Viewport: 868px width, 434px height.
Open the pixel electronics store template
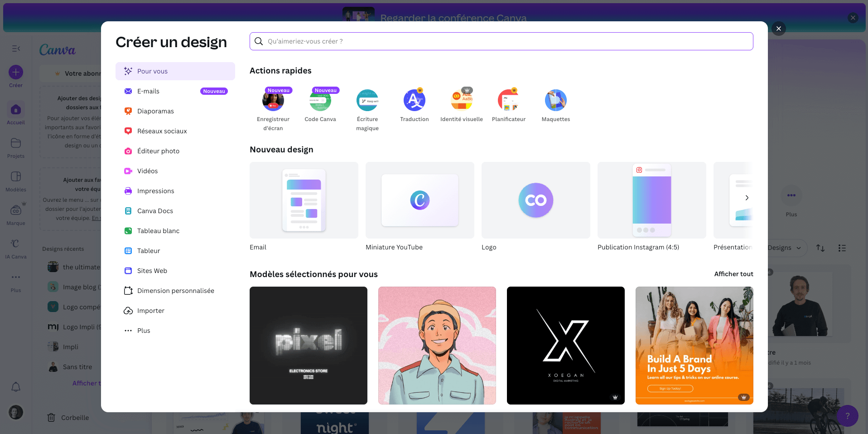[x=309, y=346]
